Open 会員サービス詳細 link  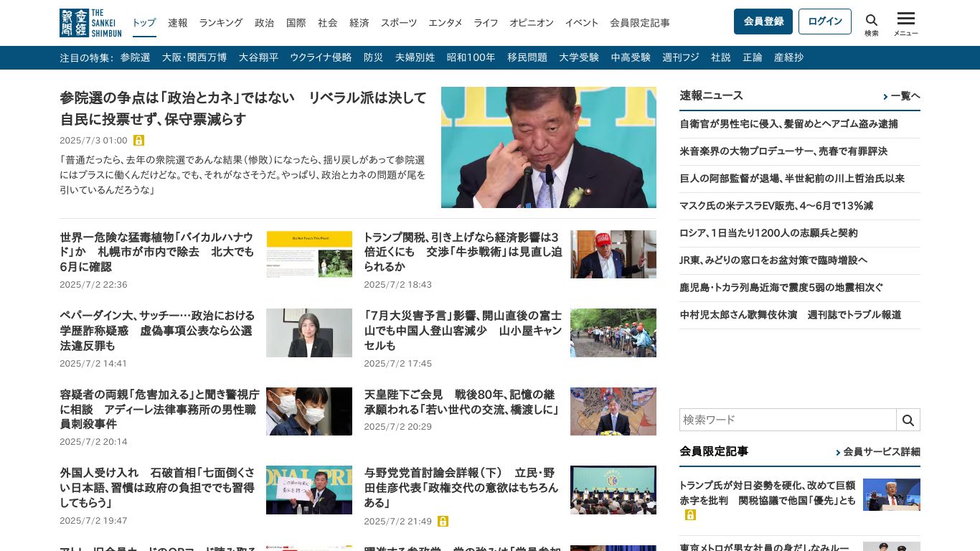coord(878,452)
